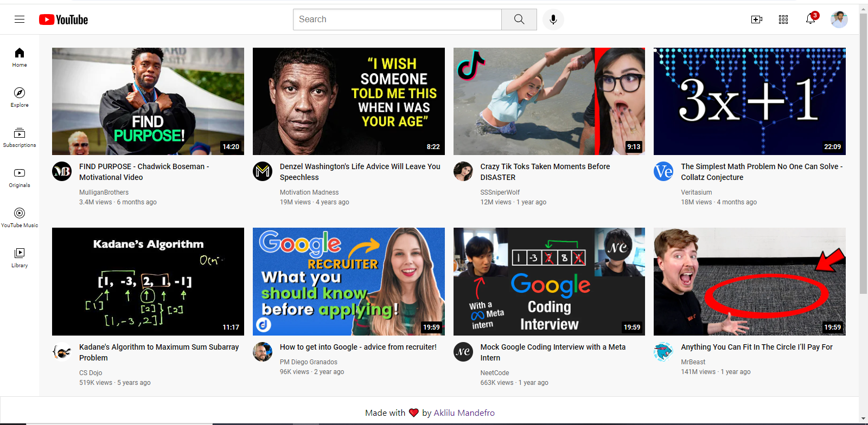Click the MrBeast channel name
The width and height of the screenshot is (868, 425).
click(x=693, y=362)
